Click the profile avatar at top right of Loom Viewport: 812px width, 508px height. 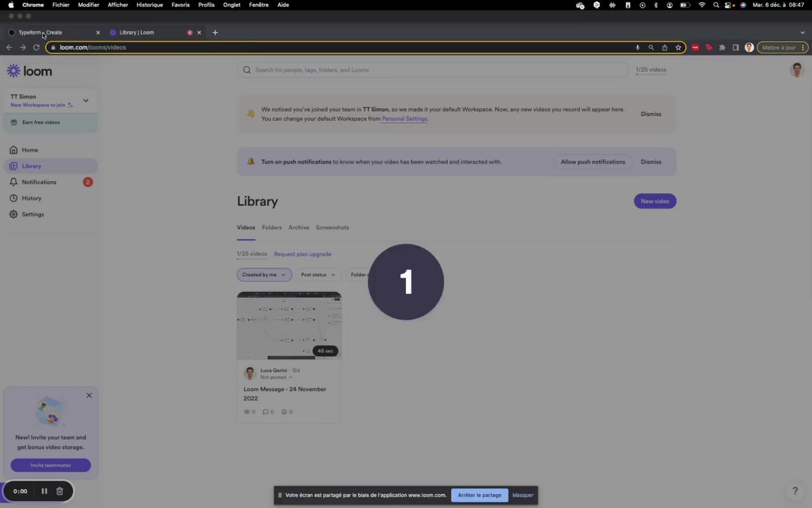tap(797, 70)
